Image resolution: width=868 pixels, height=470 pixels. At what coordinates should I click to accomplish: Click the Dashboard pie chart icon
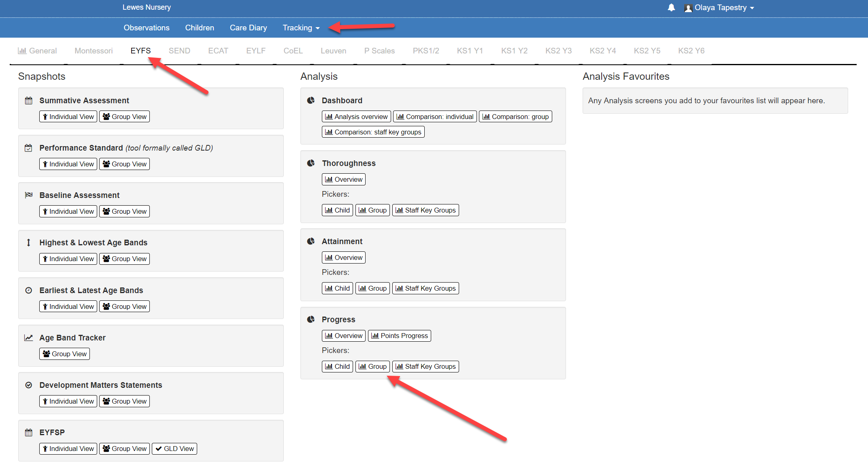point(311,100)
